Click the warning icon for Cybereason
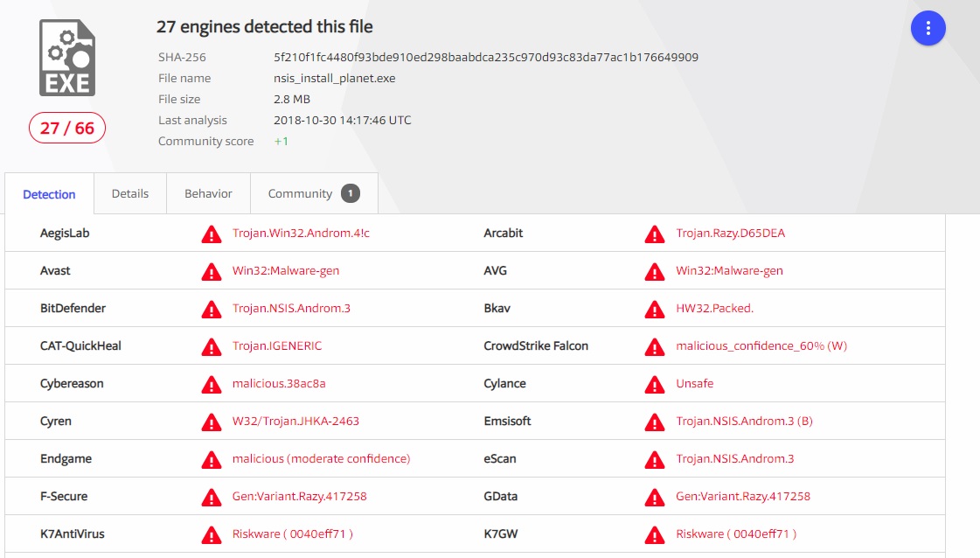Viewport: 980px width, 558px height. click(x=212, y=384)
